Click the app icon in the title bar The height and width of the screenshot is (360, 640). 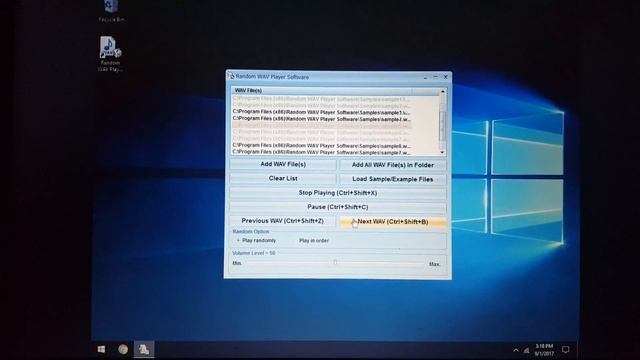tap(231, 76)
